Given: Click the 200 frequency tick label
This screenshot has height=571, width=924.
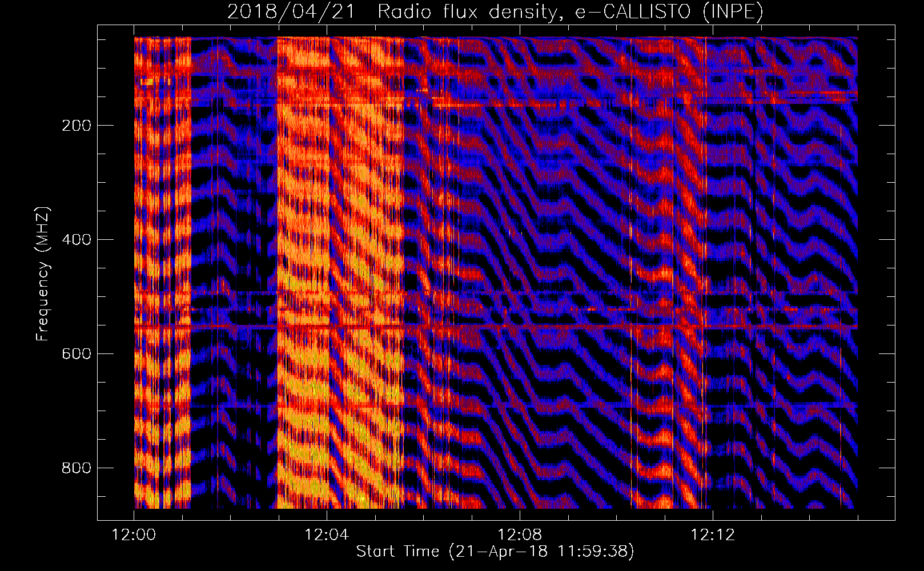Looking at the screenshot, I should tap(77, 126).
